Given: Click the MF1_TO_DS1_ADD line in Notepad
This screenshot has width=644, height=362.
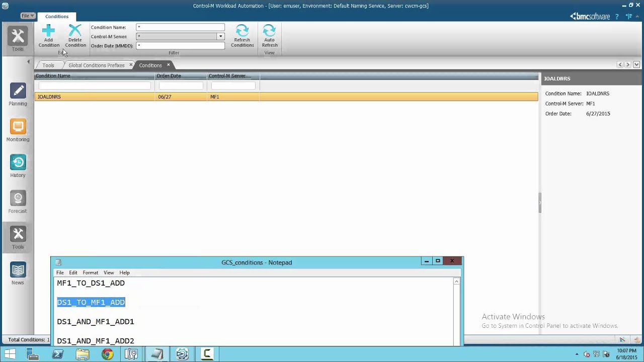Looking at the screenshot, I should tap(91, 283).
